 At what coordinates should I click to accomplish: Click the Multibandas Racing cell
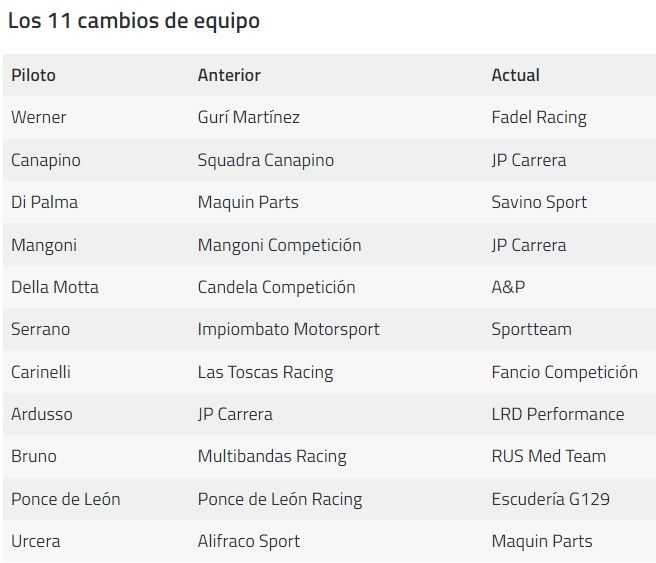point(272,456)
